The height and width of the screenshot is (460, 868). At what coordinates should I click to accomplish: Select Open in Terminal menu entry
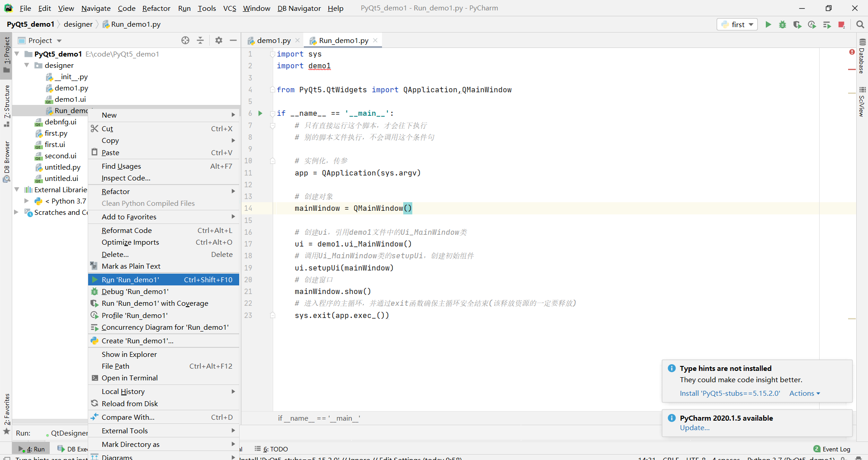pyautogui.click(x=164, y=378)
